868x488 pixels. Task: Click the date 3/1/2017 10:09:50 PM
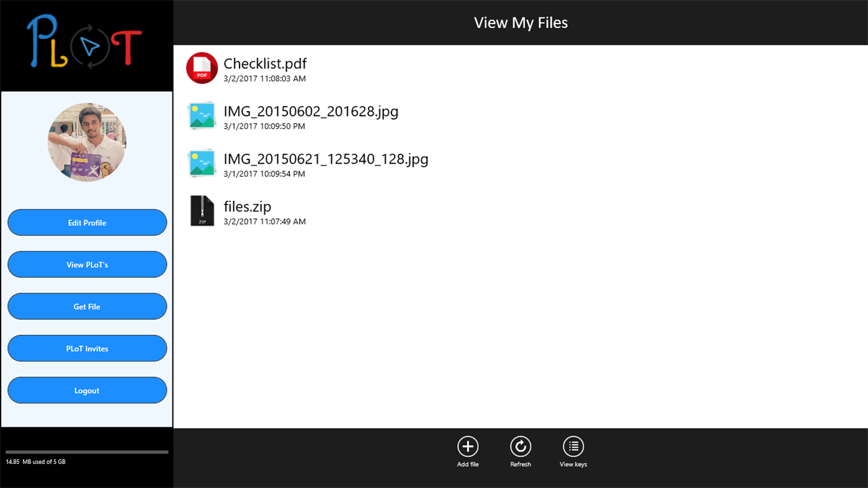[x=264, y=126]
